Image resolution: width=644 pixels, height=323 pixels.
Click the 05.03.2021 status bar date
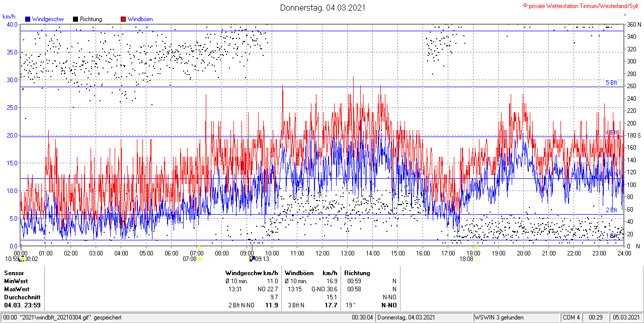click(x=626, y=318)
